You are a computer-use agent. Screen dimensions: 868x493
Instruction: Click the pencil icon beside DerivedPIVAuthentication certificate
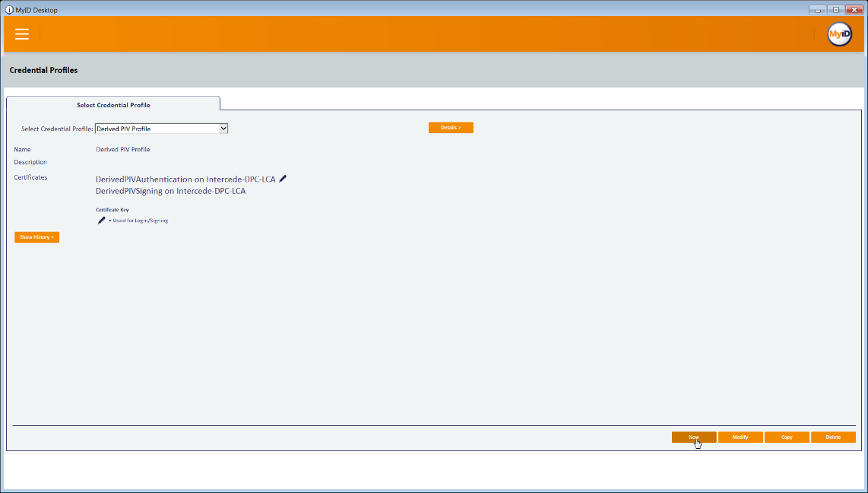point(283,178)
